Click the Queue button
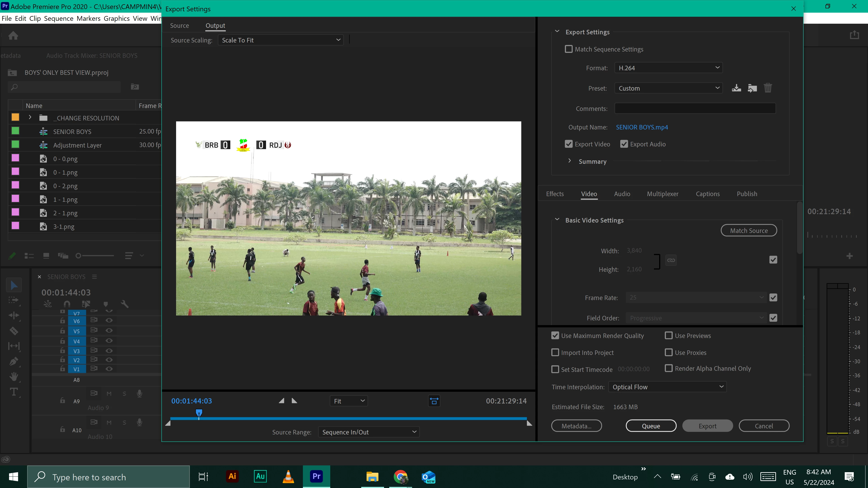868x488 pixels. 651,426
